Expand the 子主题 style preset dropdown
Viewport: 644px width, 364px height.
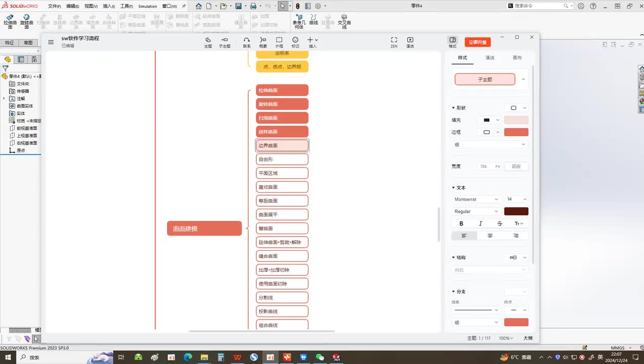[x=523, y=79]
